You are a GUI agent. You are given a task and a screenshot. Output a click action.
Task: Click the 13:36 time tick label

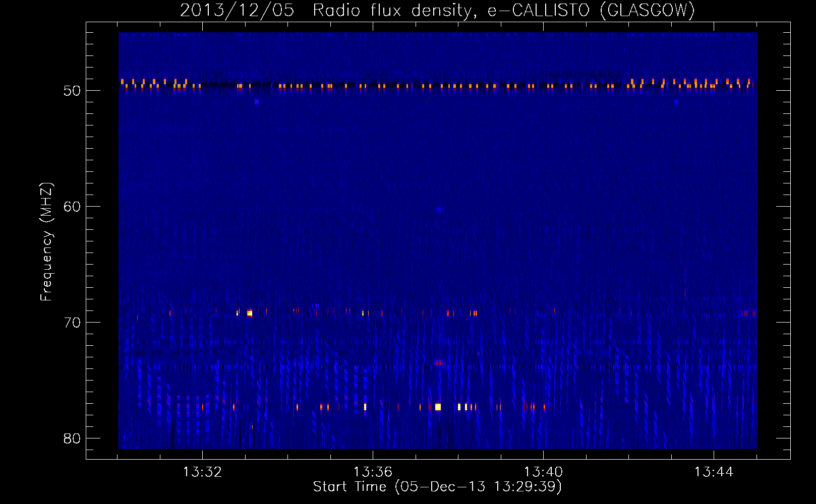[x=373, y=472]
